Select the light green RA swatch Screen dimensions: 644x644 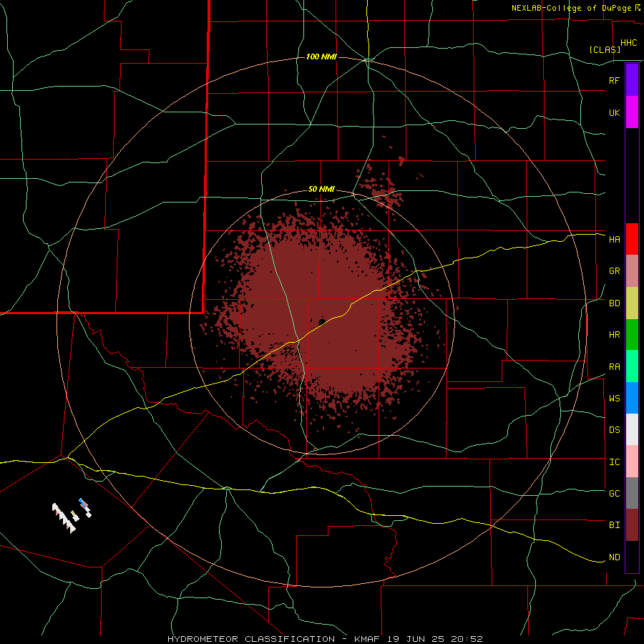pyautogui.click(x=632, y=366)
